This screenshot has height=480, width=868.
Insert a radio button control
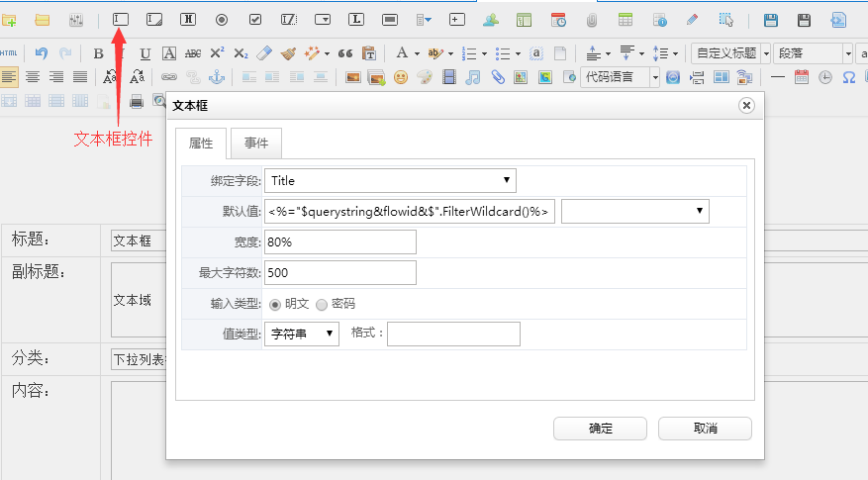(222, 20)
